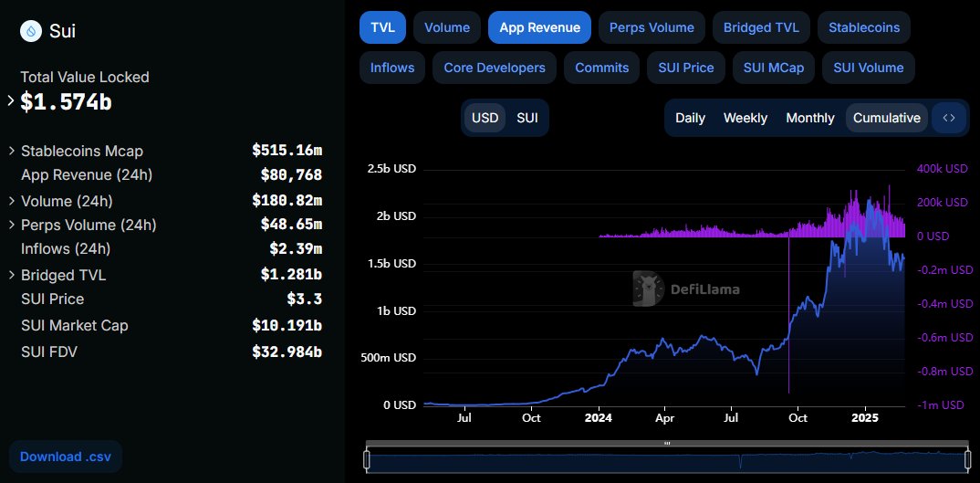Expand the Total Value Locked breakdown
Viewport: 980px width, 483px height.
click(x=11, y=100)
